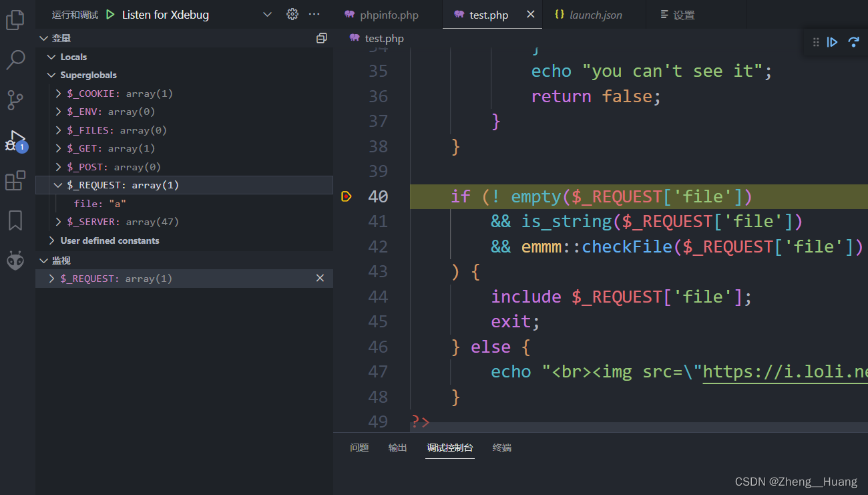Click the Continue button in debug toolbar
Viewport: 868px width, 495px height.
point(832,42)
